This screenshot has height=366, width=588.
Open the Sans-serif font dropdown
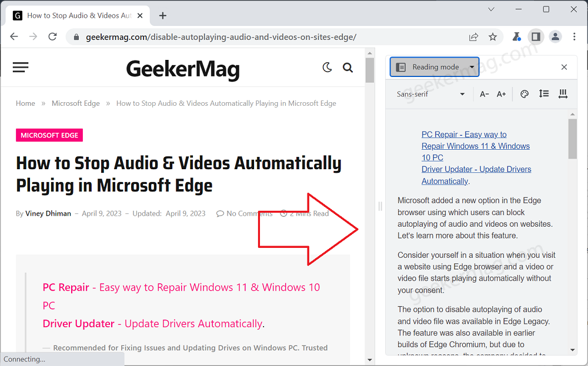click(431, 94)
